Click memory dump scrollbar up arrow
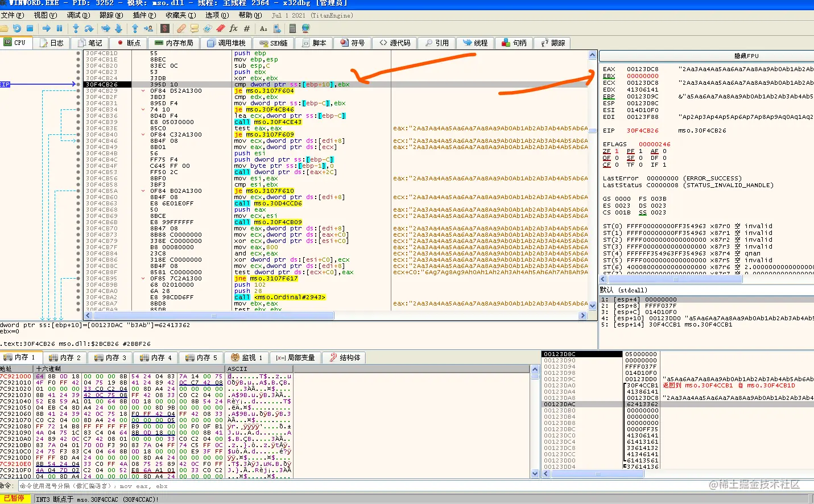Image resolution: width=814 pixels, height=504 pixels. pos(535,369)
